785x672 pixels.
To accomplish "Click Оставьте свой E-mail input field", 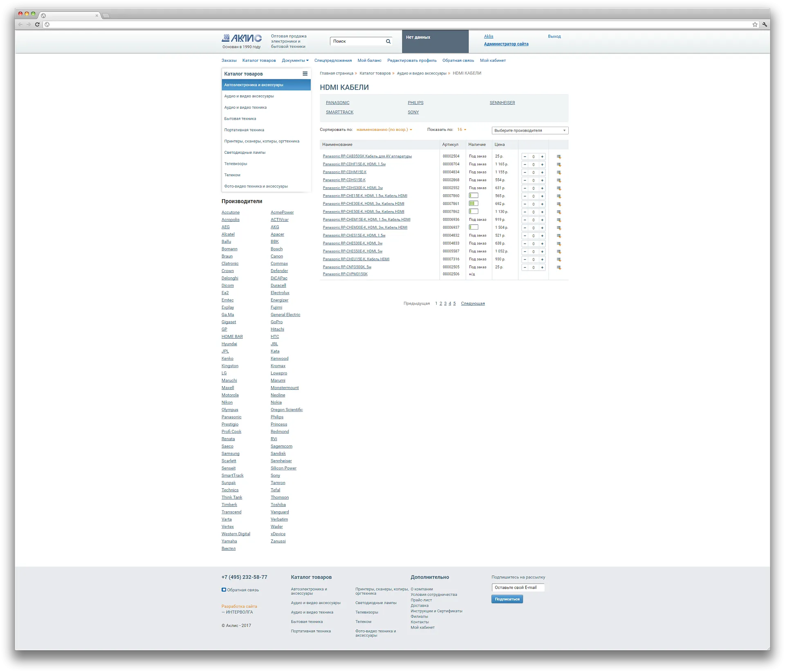I will click(x=518, y=588).
